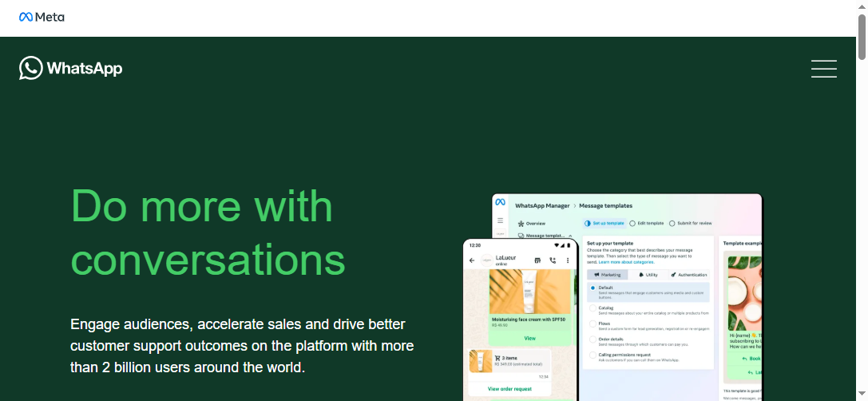Screen dimensions: 868x401
Task: Click the storefront catalog icon in the phone chat
Action: pyautogui.click(x=537, y=260)
